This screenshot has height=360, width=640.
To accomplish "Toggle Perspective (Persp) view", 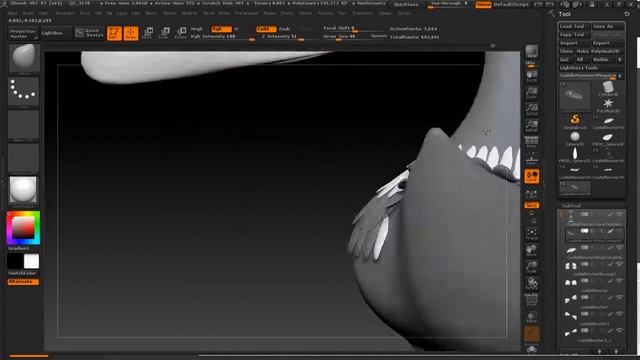I will [x=531, y=142].
